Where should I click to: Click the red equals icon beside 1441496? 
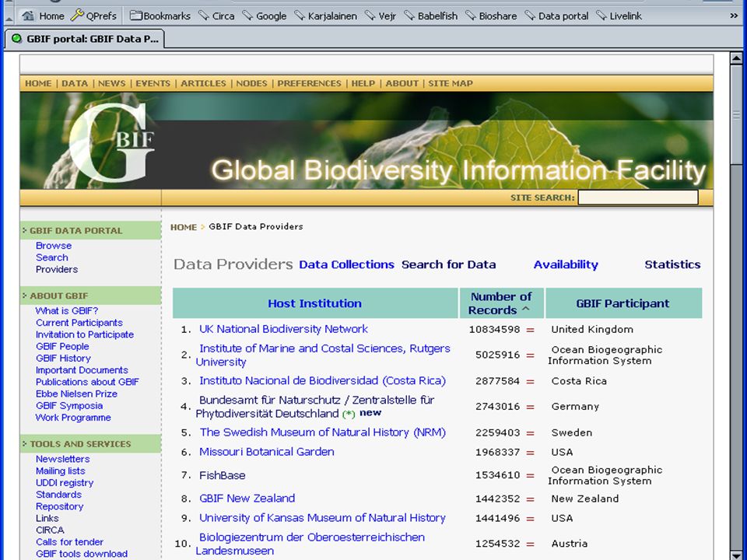[530, 519]
